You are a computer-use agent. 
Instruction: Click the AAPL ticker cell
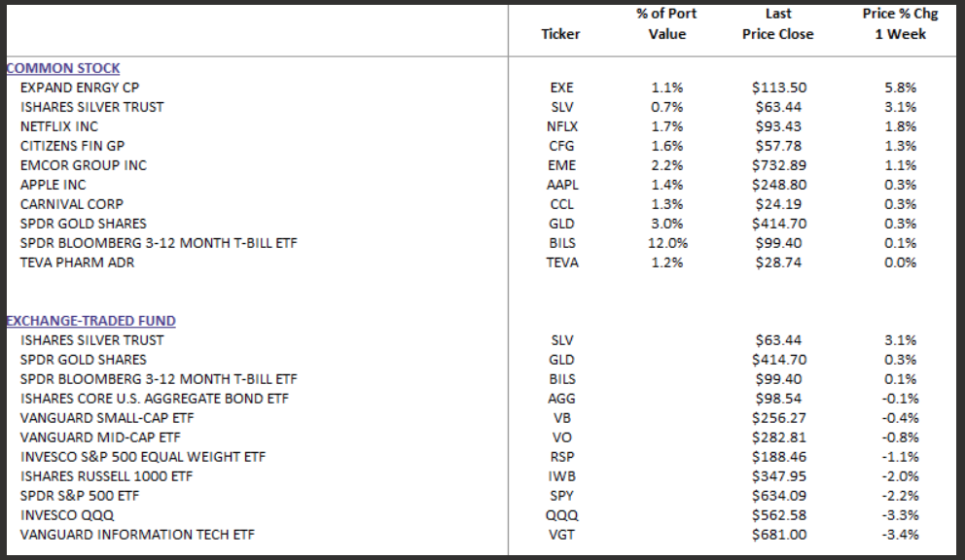pyautogui.click(x=561, y=185)
